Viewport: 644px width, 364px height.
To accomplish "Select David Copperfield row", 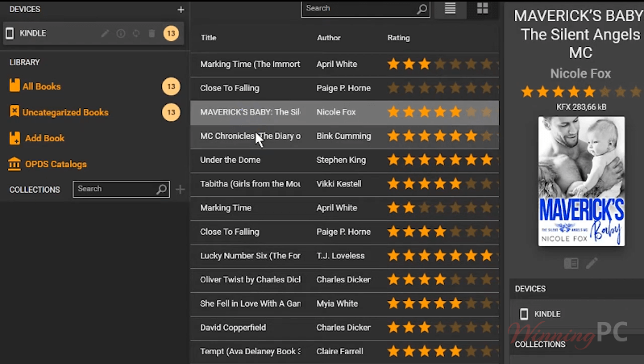I will 345,328.
